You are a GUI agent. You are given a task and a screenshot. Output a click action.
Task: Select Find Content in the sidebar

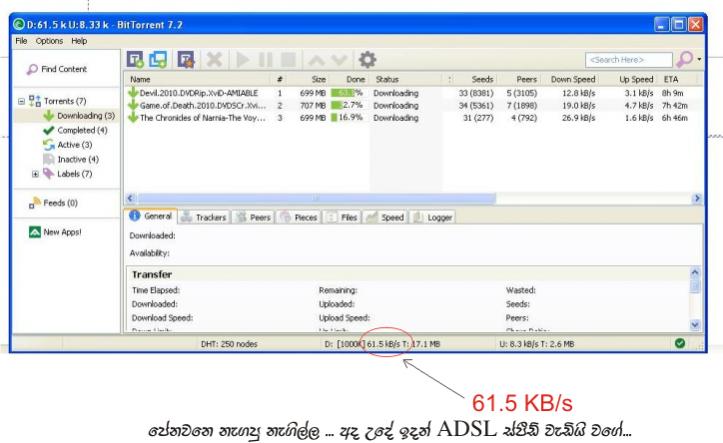[57, 69]
